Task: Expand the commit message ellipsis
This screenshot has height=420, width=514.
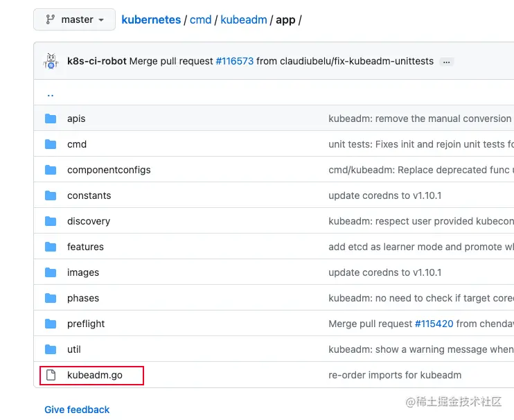Action: tap(447, 62)
